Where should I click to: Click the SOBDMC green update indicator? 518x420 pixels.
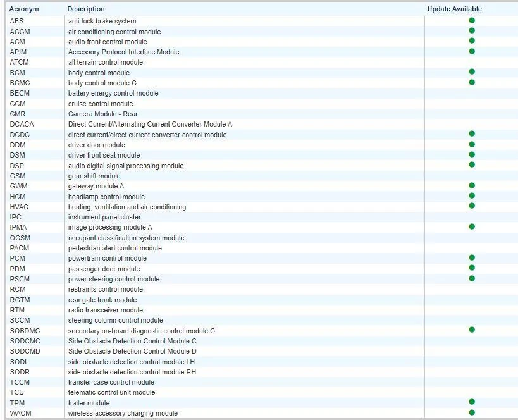pyautogui.click(x=471, y=330)
